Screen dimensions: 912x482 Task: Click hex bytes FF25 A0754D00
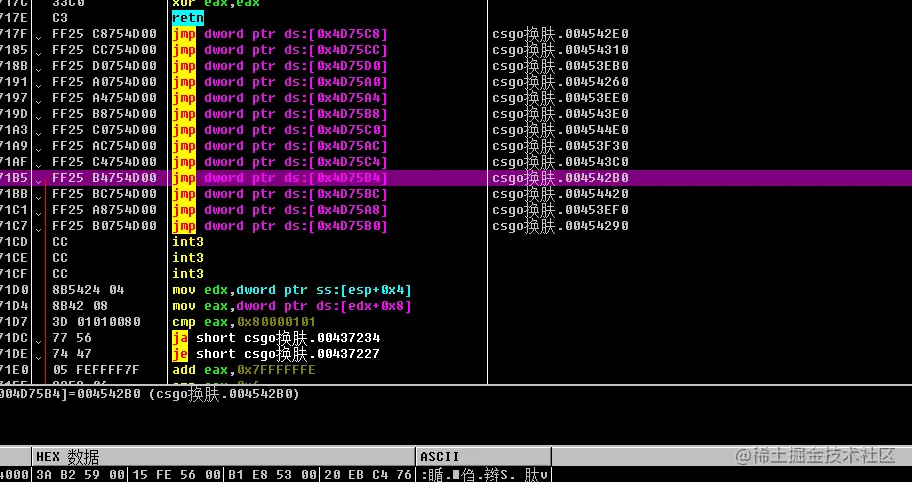coord(104,82)
